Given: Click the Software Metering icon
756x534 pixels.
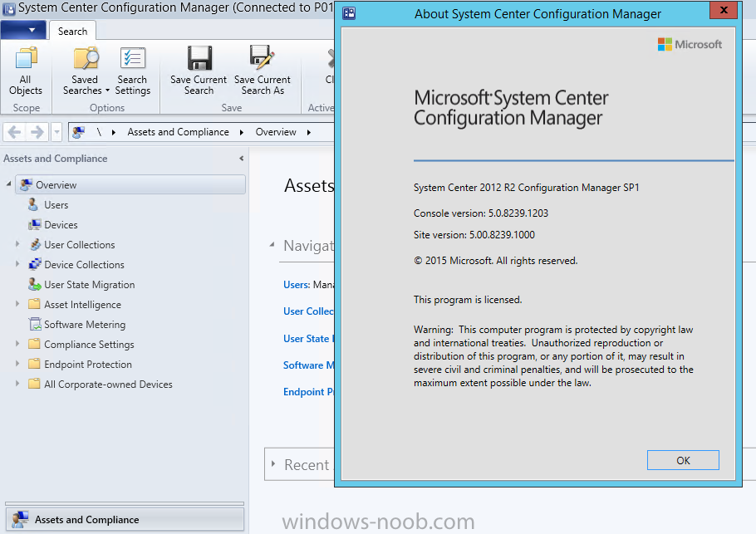Looking at the screenshot, I should [x=35, y=324].
